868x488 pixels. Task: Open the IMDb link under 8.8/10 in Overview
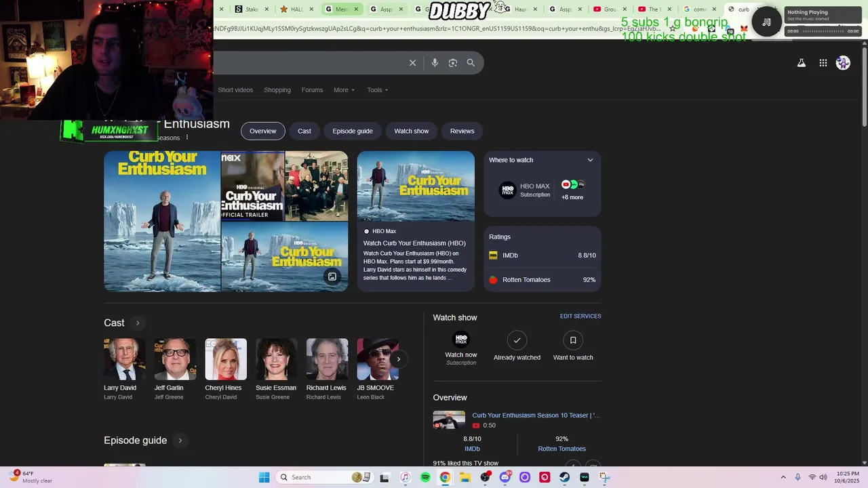(472, 449)
